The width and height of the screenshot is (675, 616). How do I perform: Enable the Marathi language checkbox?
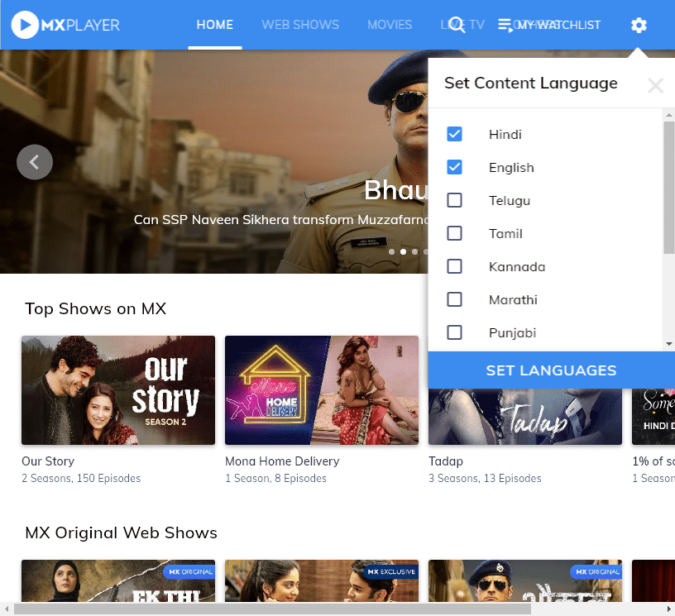[x=455, y=299]
